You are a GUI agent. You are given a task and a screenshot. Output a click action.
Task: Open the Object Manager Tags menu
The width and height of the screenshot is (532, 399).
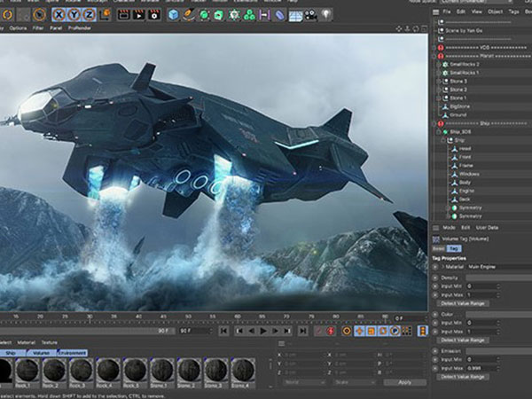click(x=513, y=12)
